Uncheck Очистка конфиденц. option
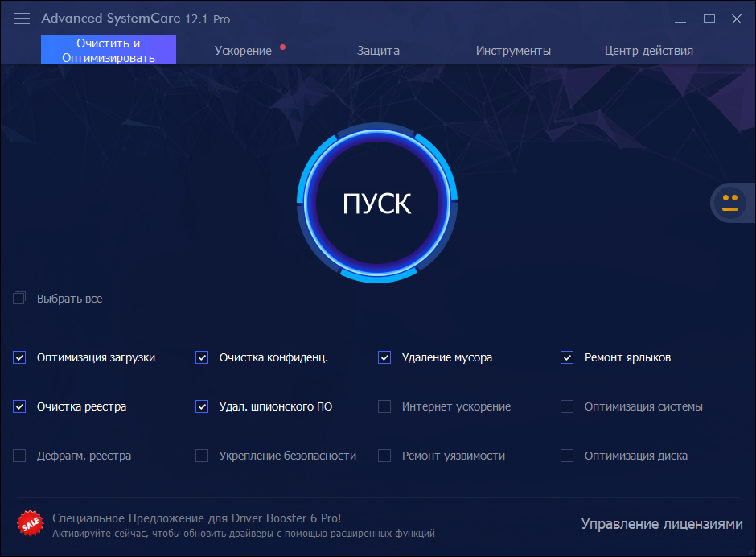The width and height of the screenshot is (756, 557). 202,357
